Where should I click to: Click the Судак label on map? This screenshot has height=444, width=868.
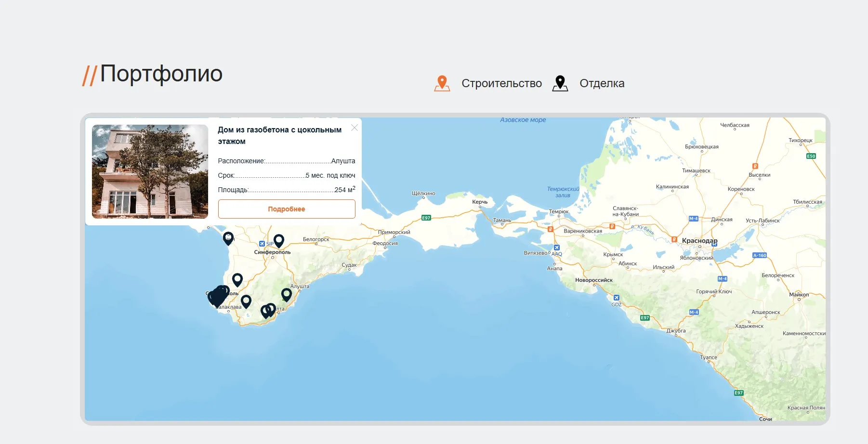click(x=349, y=265)
